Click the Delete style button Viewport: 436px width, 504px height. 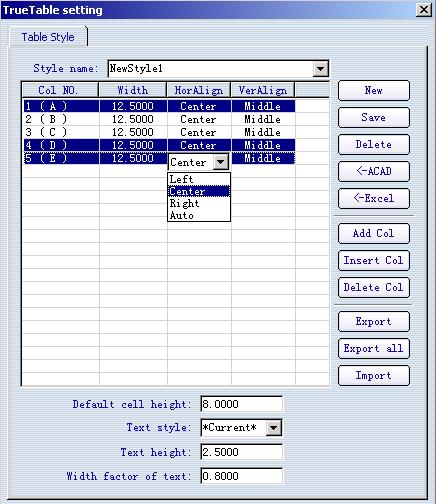(x=374, y=144)
